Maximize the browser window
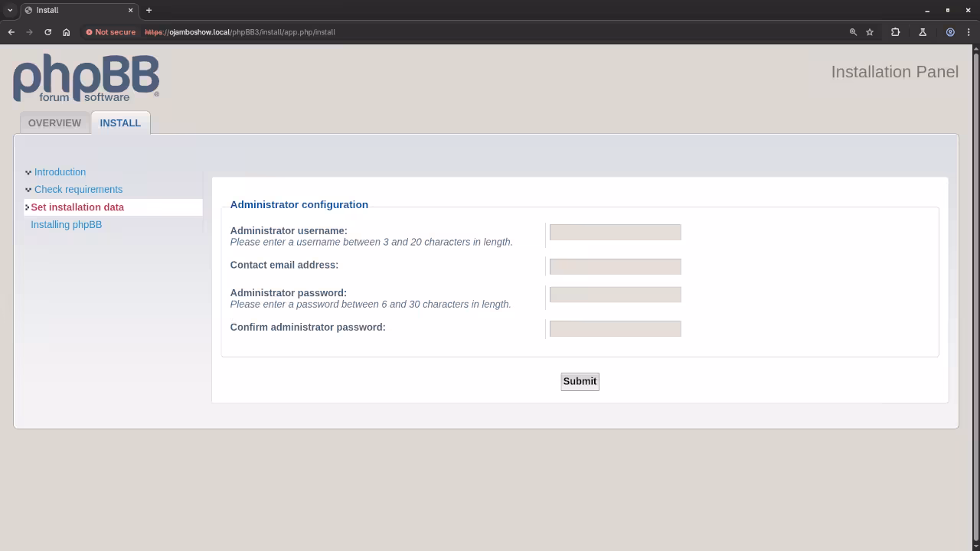The height and width of the screenshot is (551, 980). point(948,10)
